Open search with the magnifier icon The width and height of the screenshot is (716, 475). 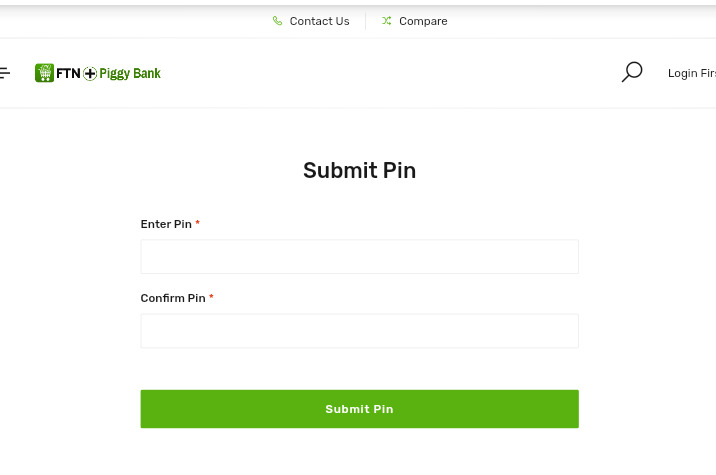632,72
